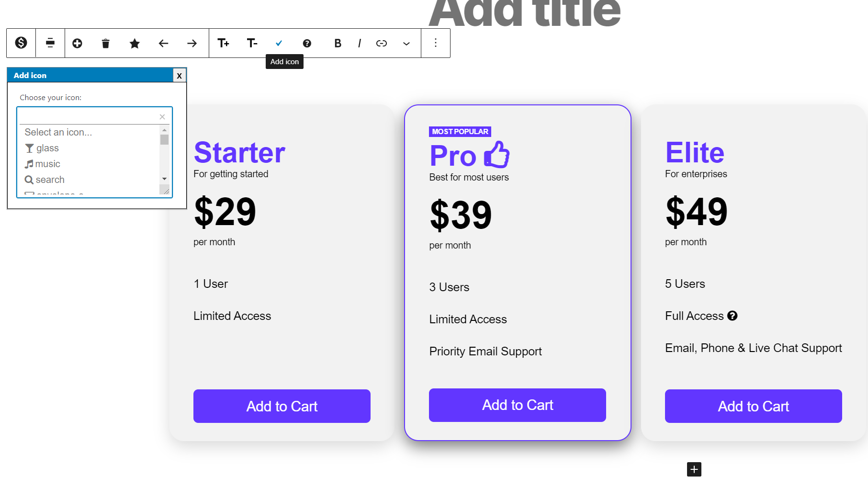Increase text size with T+ icon
Image resolution: width=868 pixels, height=500 pixels.
click(223, 43)
